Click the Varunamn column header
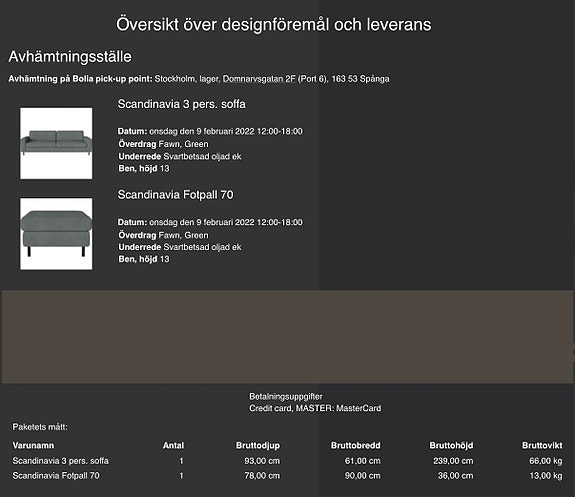The width and height of the screenshot is (575, 497). (33, 446)
